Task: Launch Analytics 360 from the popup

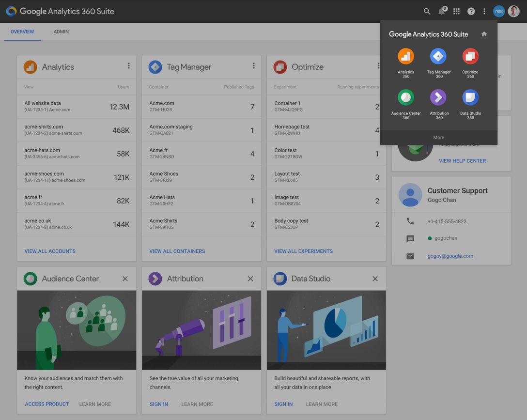Action: [406, 63]
